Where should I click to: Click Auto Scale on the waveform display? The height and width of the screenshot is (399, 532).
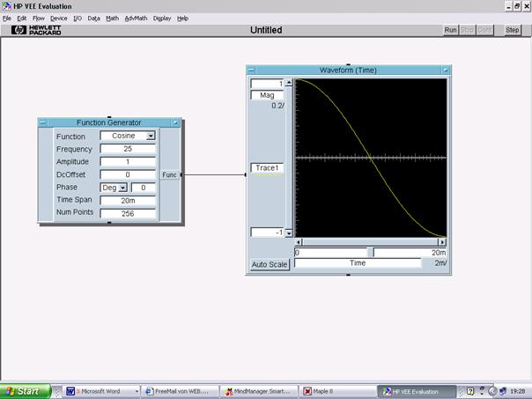[270, 264]
